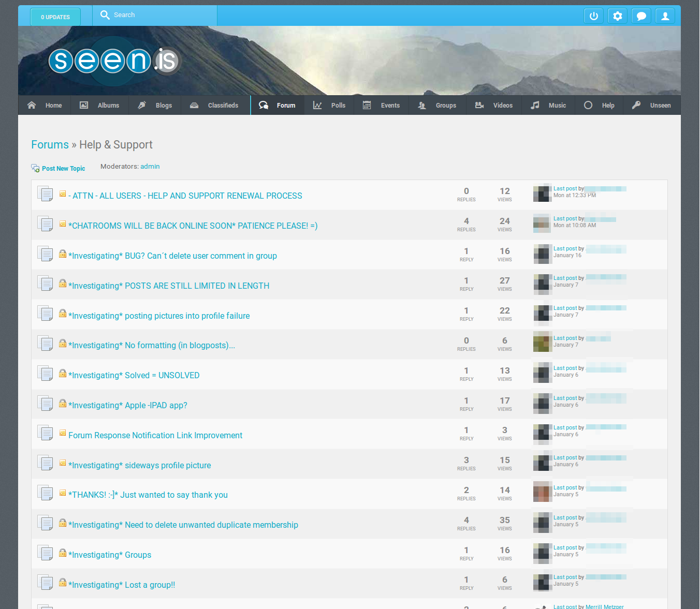Click avatar thumbnail on CHATROOMS thread row
The image size is (700, 609).
point(542,224)
